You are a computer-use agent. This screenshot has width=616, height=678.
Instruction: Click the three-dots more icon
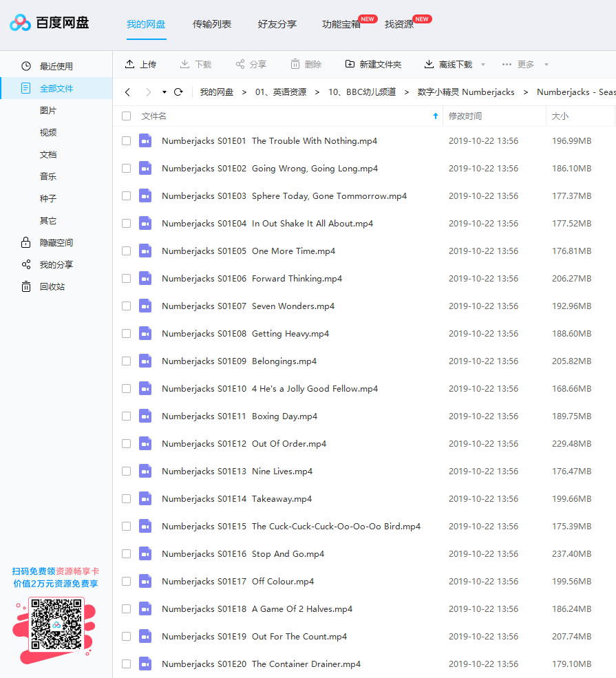click(507, 65)
